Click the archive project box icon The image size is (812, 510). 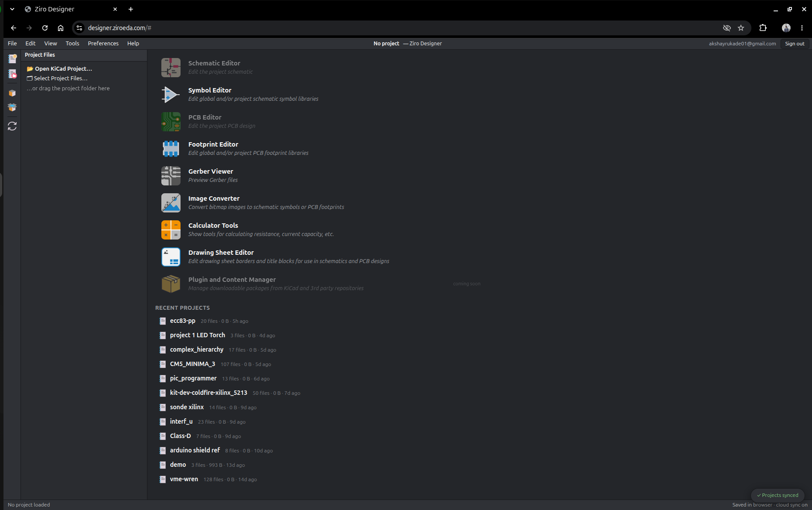12,93
